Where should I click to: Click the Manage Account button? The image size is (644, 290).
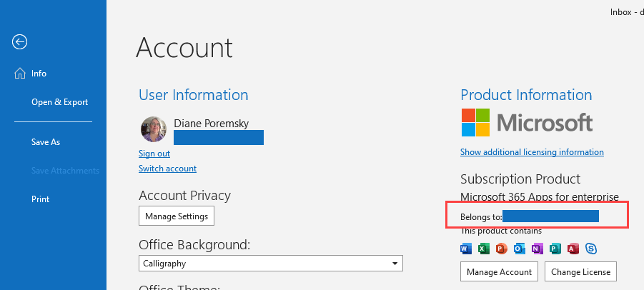pos(499,271)
